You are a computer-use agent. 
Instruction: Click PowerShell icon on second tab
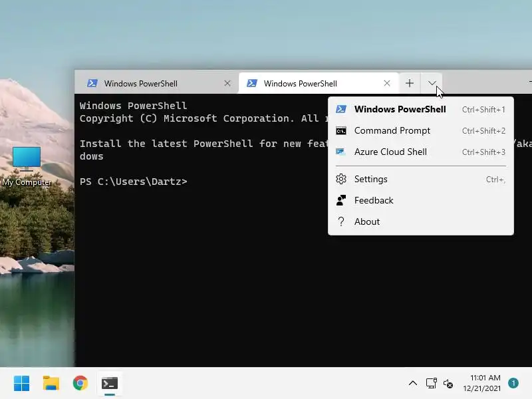(x=252, y=83)
